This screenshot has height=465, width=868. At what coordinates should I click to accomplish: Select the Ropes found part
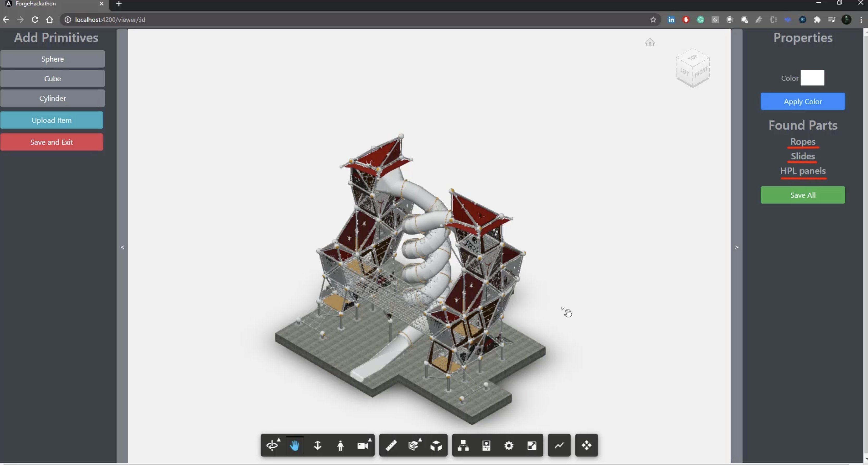click(803, 142)
